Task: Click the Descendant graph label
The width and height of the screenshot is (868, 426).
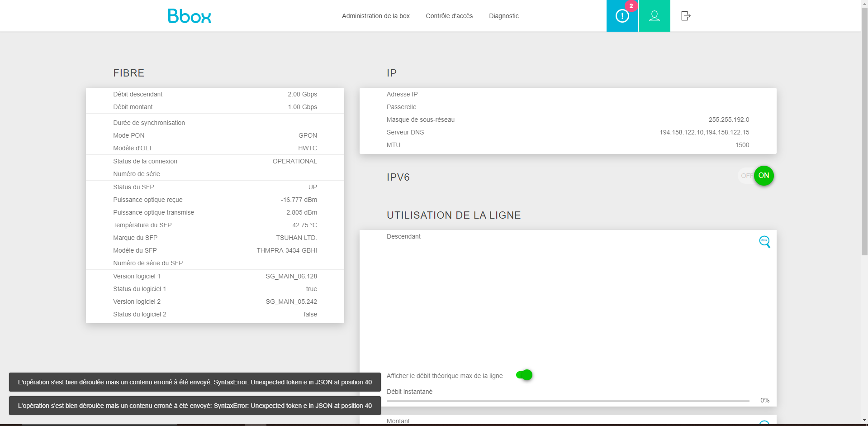Action: 403,236
